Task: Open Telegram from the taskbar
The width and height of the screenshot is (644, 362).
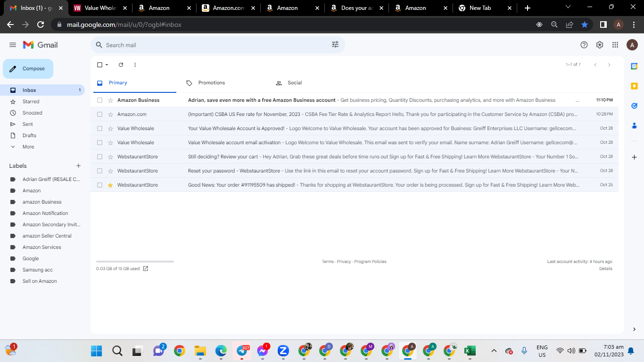Action: pos(242,351)
